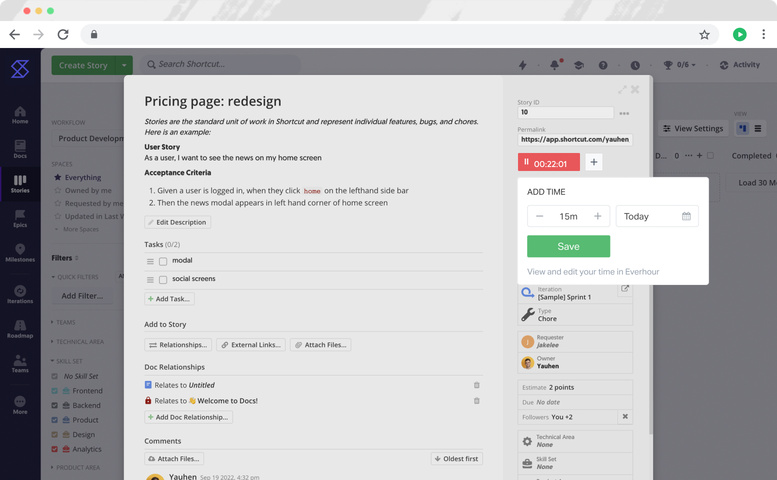Image resolution: width=777 pixels, height=480 pixels.
Task: Open Milestones in the sidebar
Action: (x=20, y=253)
